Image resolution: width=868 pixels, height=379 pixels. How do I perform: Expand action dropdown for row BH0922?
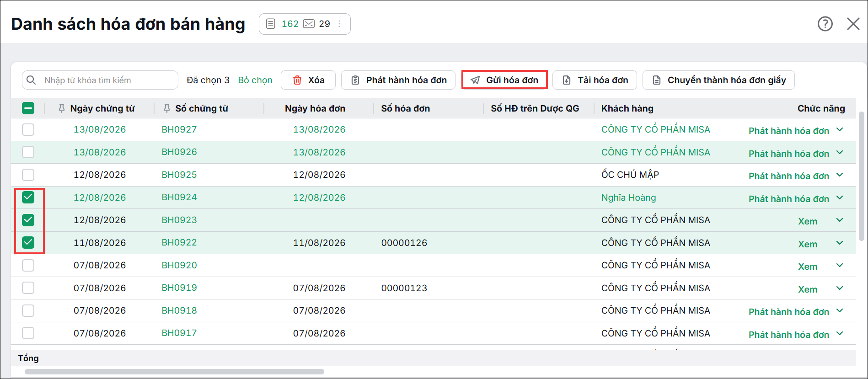click(x=840, y=243)
